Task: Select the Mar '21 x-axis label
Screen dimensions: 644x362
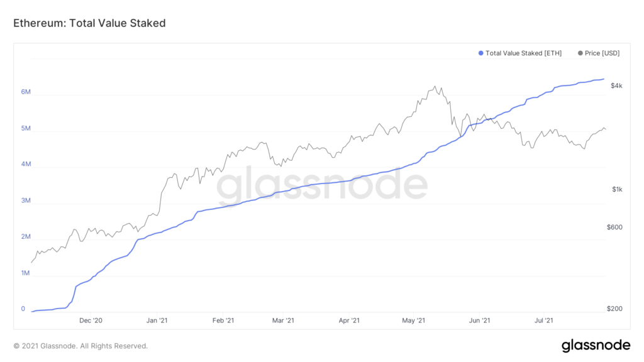Action: [283, 321]
